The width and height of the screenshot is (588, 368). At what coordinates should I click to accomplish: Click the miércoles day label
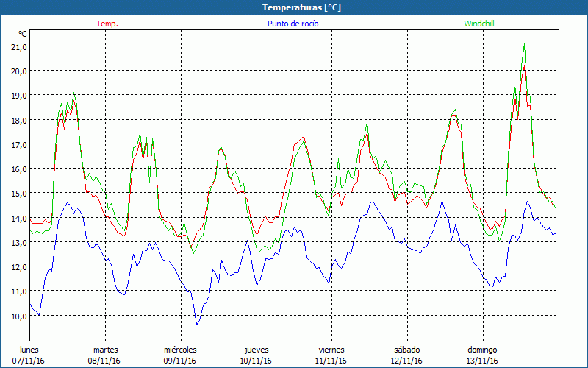(x=180, y=350)
